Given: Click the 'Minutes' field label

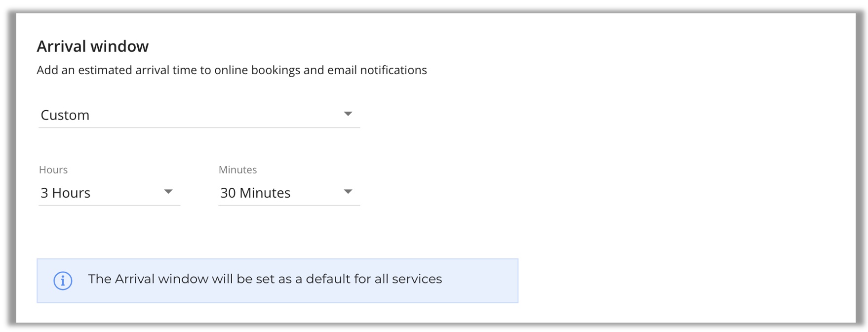Looking at the screenshot, I should (x=237, y=170).
